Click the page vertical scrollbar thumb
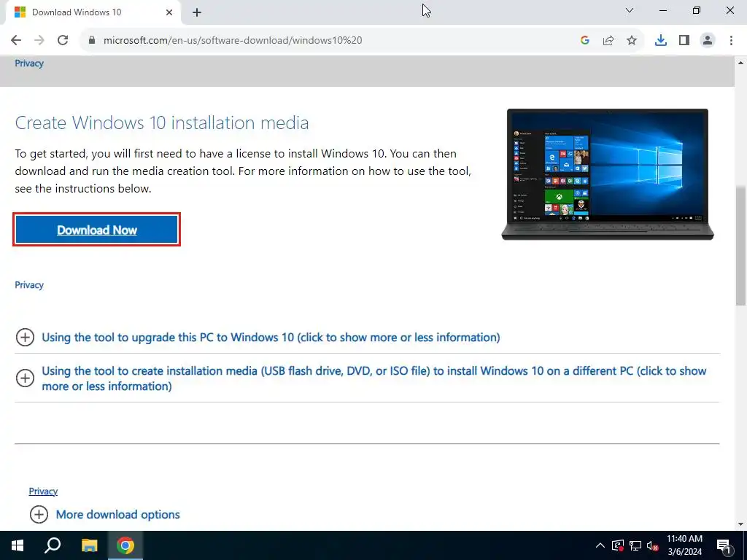747x560 pixels. [740, 245]
